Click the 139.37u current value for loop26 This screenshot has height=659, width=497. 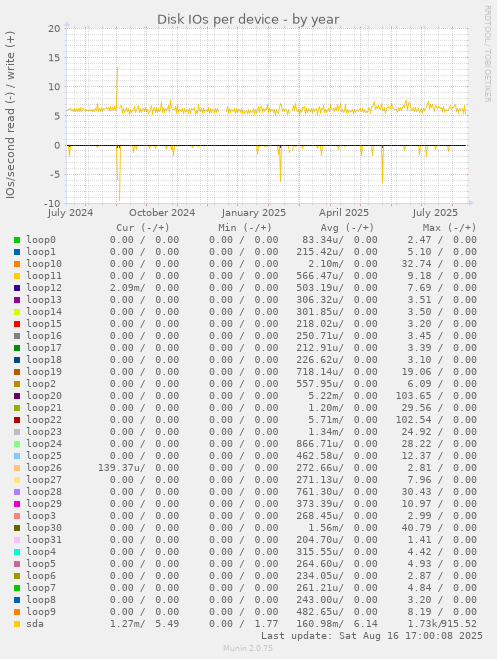[122, 468]
